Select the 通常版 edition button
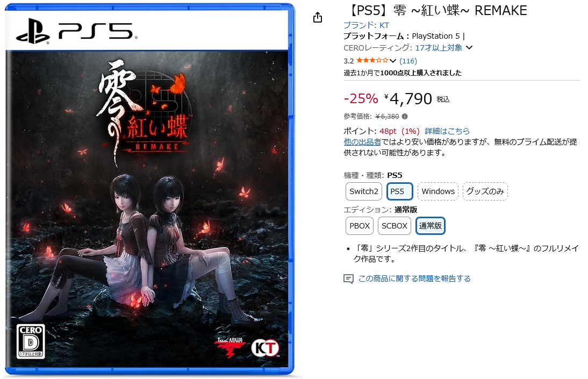This screenshot has height=379, width=588. point(431,226)
